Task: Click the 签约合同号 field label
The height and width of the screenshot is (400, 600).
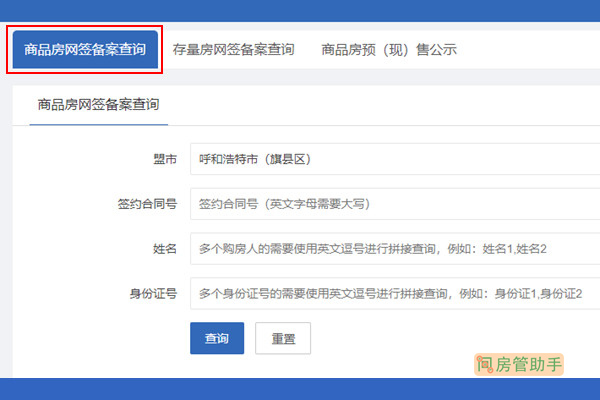Action: [x=147, y=204]
